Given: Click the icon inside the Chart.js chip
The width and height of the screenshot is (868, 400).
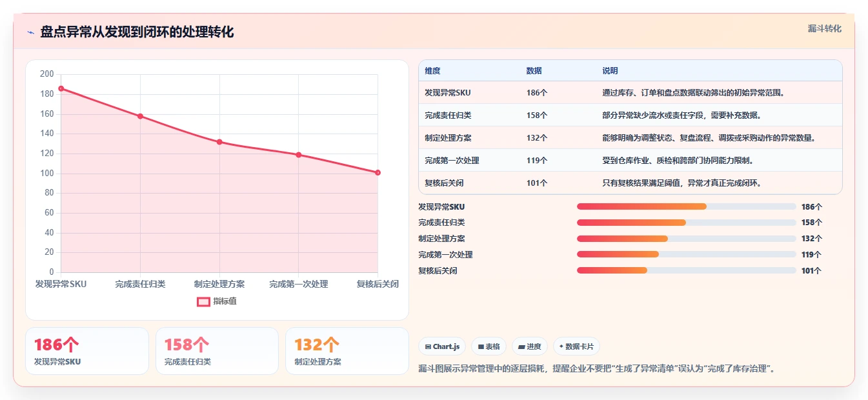Looking at the screenshot, I should click(428, 346).
